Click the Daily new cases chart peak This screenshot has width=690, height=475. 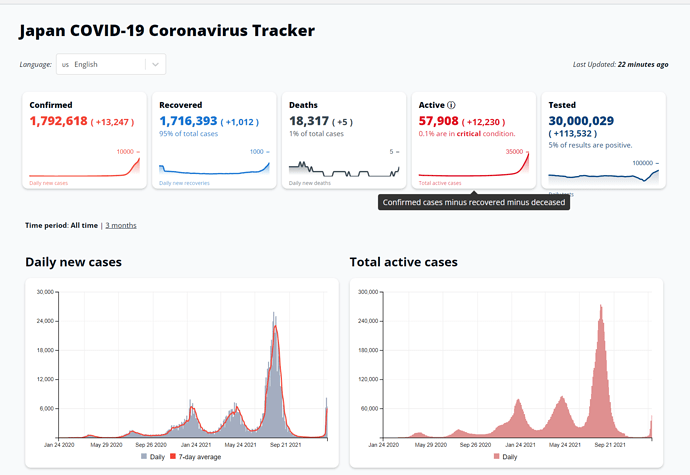coord(275,314)
